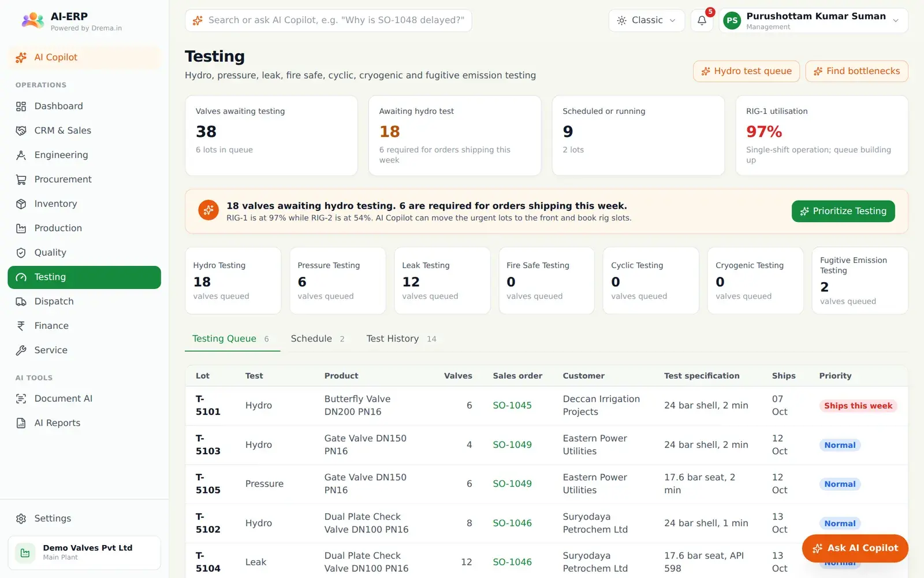Click the Ask AI Copilot floating button

tap(855, 549)
